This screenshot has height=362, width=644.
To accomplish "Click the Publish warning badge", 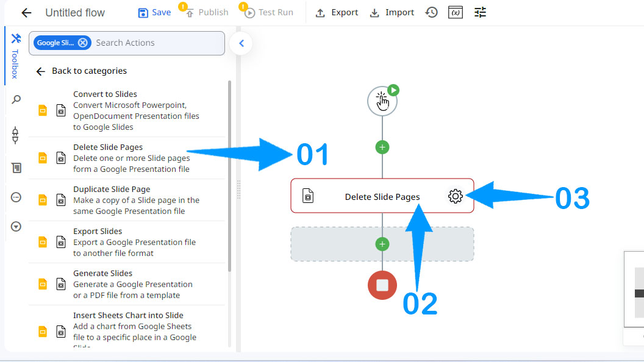I will (x=183, y=7).
